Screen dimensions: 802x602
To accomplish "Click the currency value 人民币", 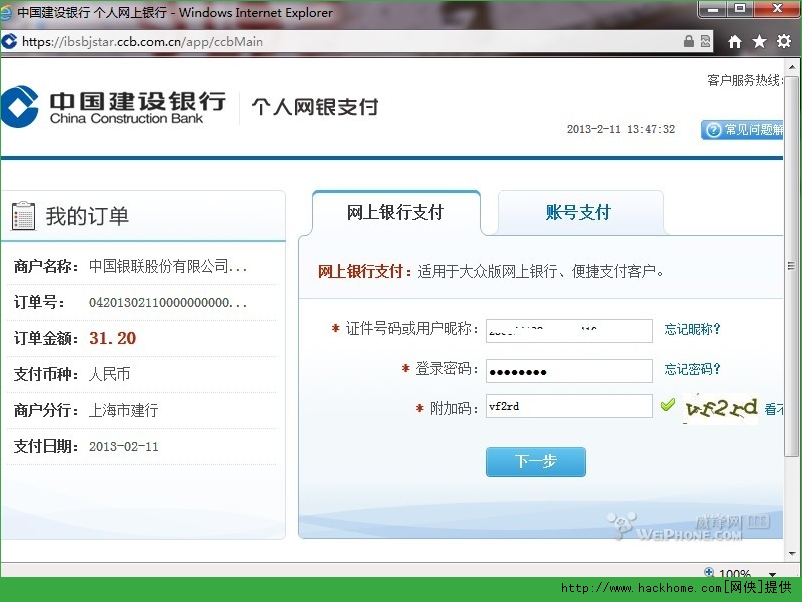I will 109,374.
